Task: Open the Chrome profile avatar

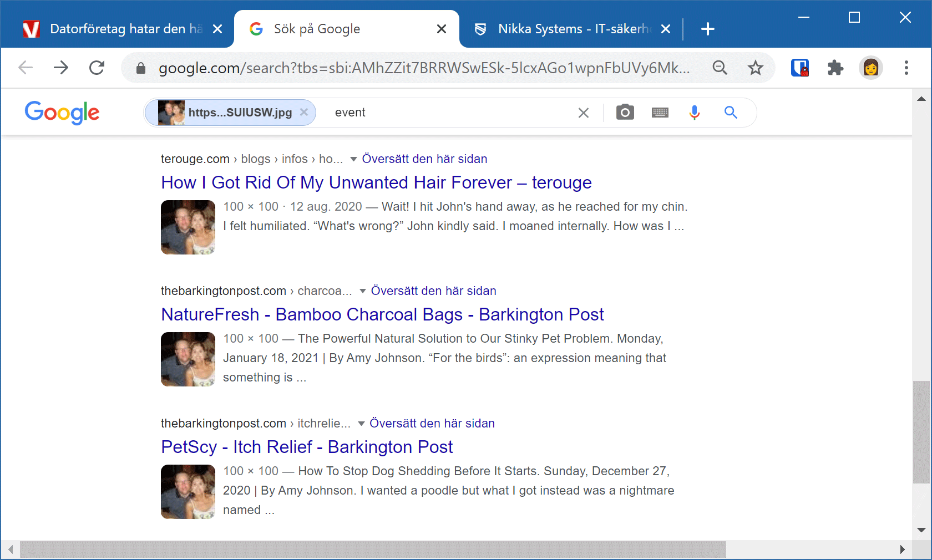Action: (871, 68)
